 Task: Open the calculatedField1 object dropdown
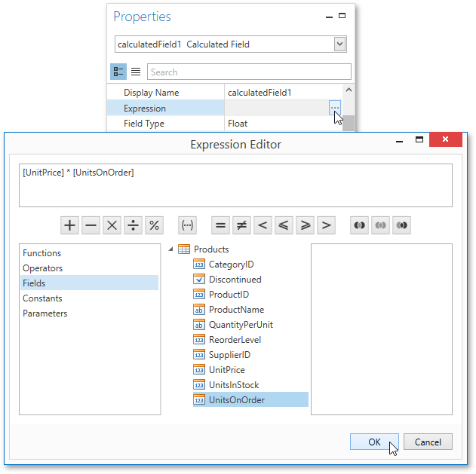point(340,44)
